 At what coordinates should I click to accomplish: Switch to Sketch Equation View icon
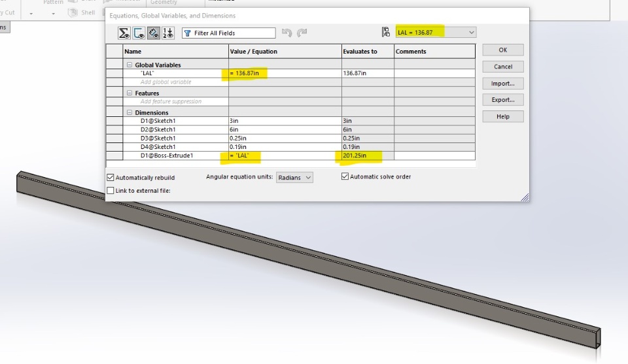coord(139,33)
